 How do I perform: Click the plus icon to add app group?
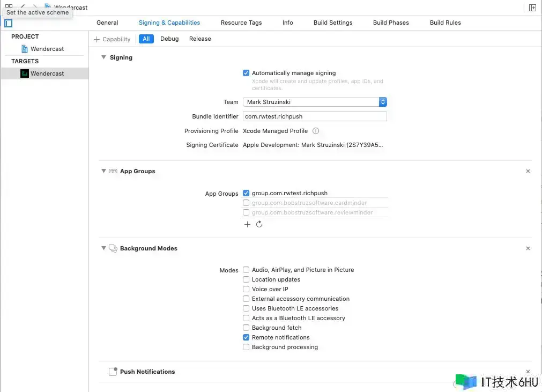coord(247,224)
